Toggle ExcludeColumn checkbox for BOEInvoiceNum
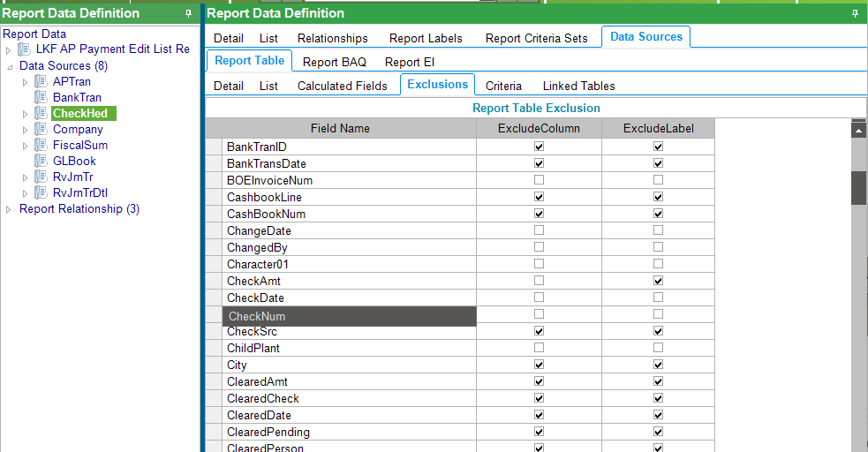This screenshot has height=452, width=868. click(539, 180)
